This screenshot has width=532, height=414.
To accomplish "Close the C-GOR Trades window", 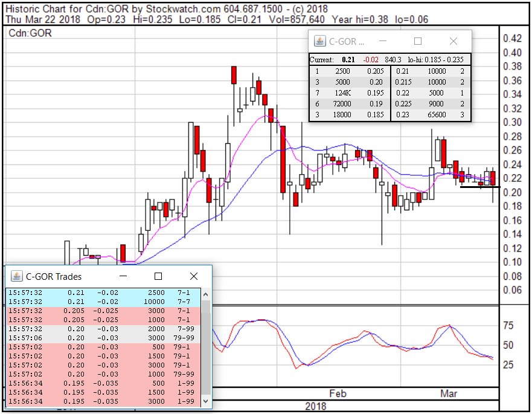I will 194,276.
